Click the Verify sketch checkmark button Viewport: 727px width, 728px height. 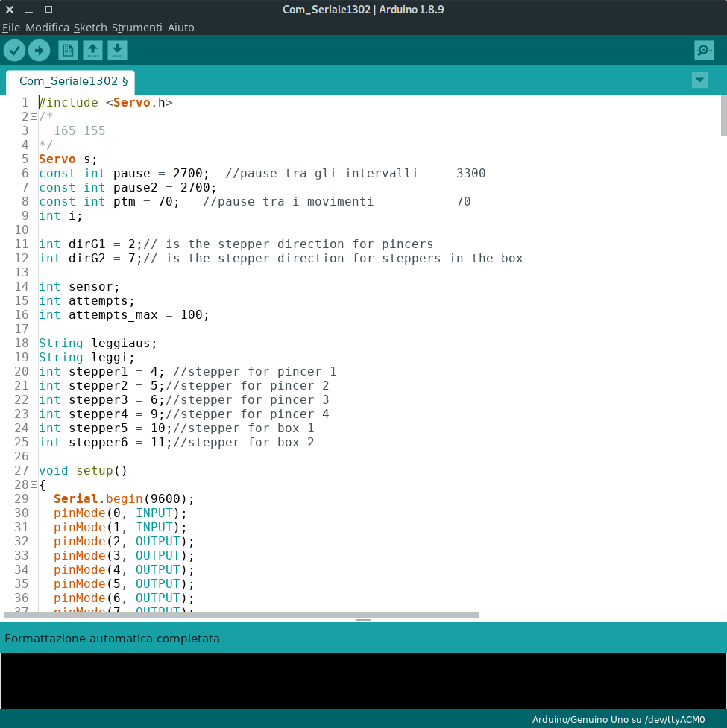tap(14, 50)
